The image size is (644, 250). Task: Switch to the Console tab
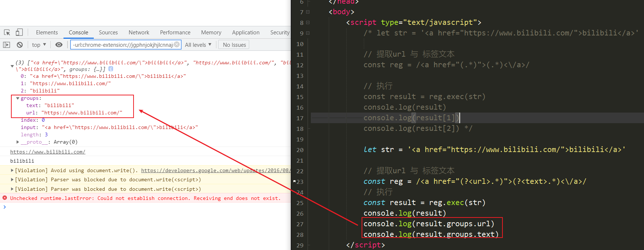point(78,33)
